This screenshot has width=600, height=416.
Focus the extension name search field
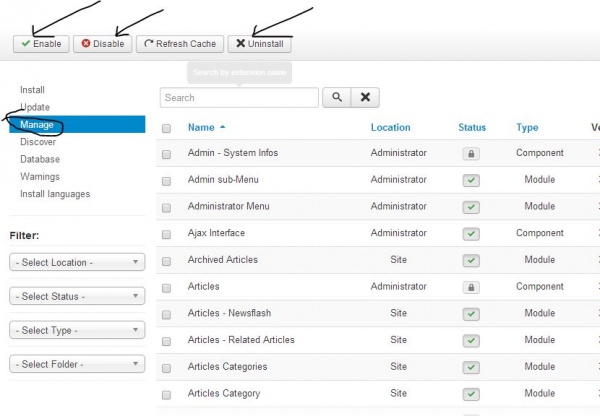tap(238, 98)
